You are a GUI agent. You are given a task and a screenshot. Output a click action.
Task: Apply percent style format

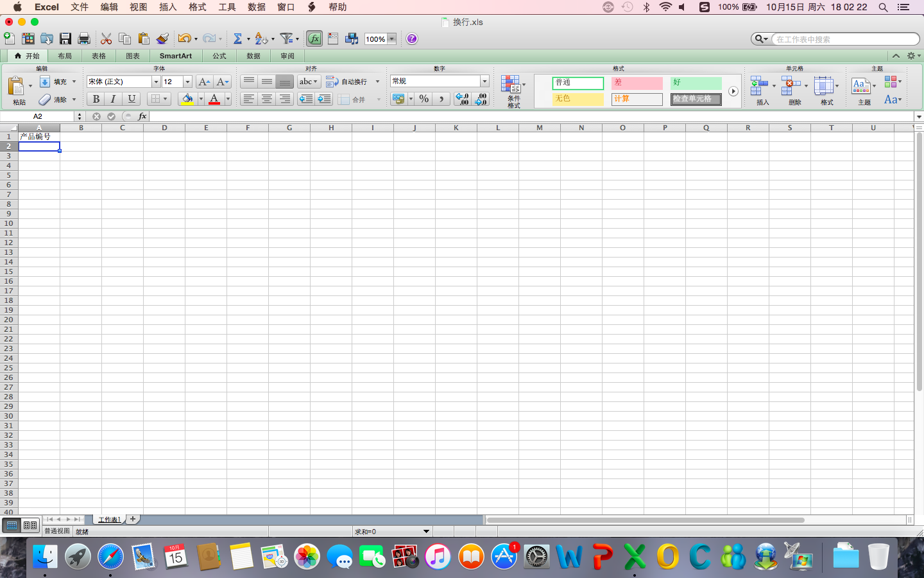pos(424,99)
